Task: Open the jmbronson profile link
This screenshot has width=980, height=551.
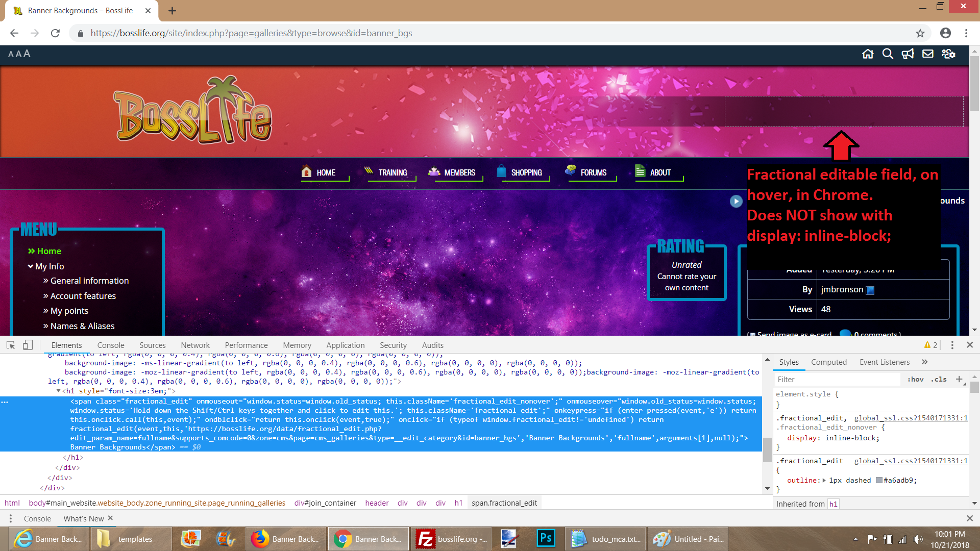Action: pos(842,290)
